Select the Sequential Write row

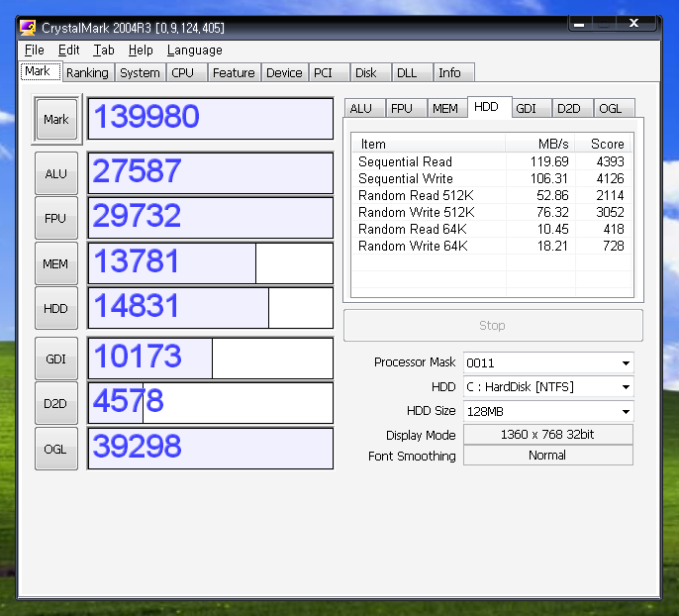pyautogui.click(x=492, y=178)
